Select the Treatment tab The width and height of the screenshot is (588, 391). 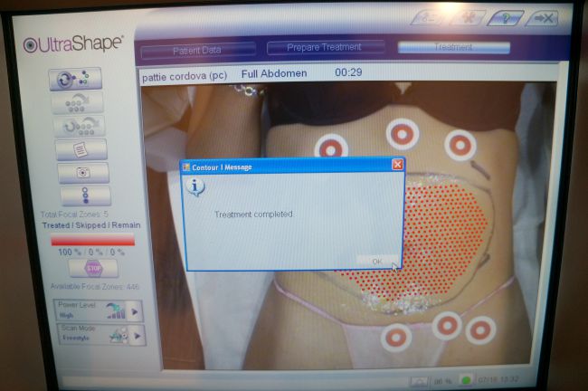pos(454,47)
